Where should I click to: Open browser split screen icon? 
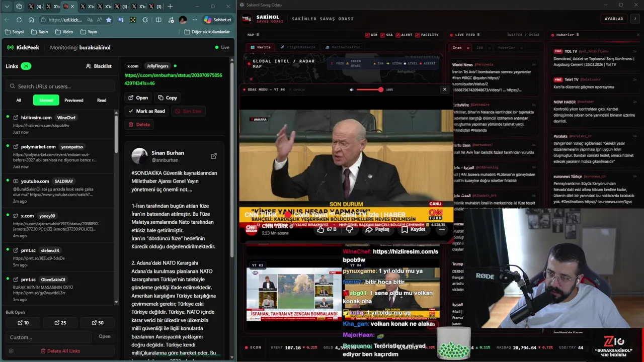(158, 20)
